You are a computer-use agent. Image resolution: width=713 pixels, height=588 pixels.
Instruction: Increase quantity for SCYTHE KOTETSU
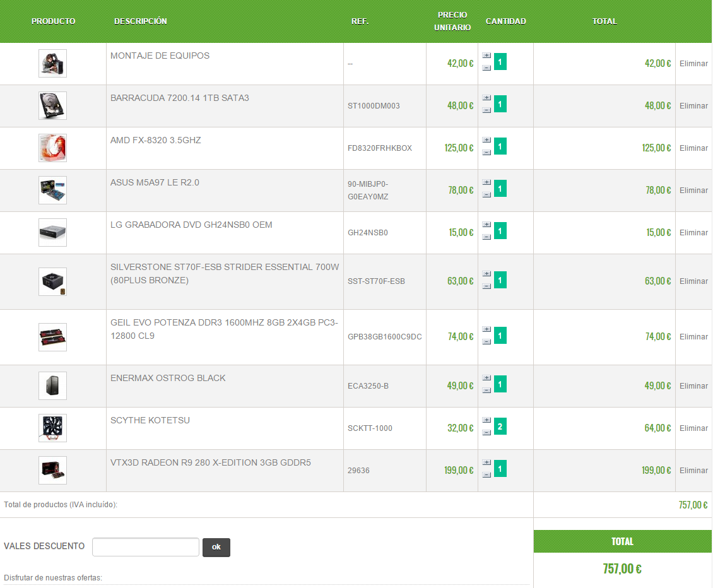click(x=486, y=420)
